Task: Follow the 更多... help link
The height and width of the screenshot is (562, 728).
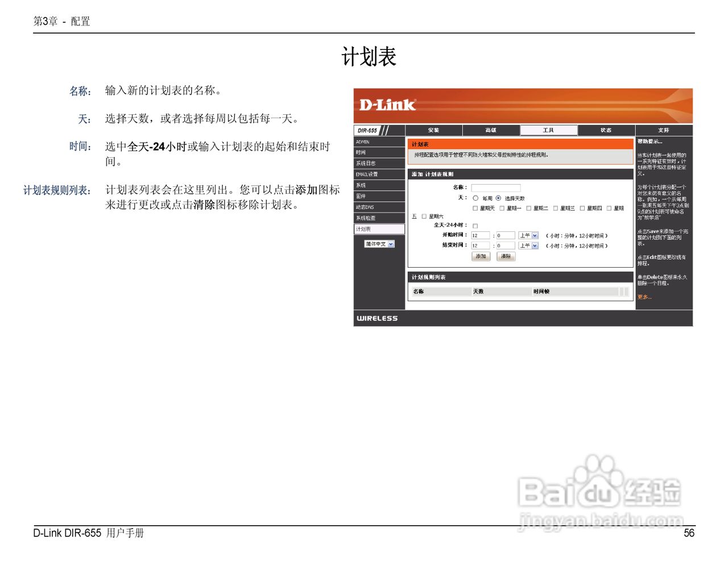Action: pyautogui.click(x=644, y=297)
